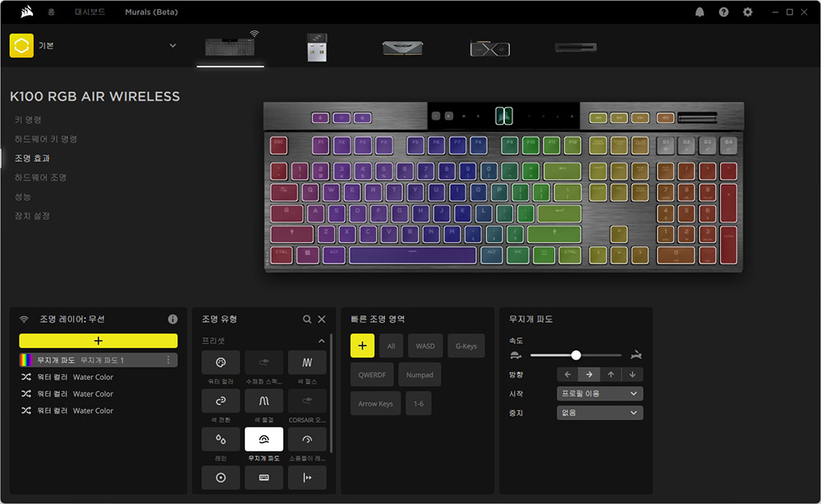The image size is (821, 504).
Task: Select the USB wireless dongle device
Action: (x=317, y=47)
